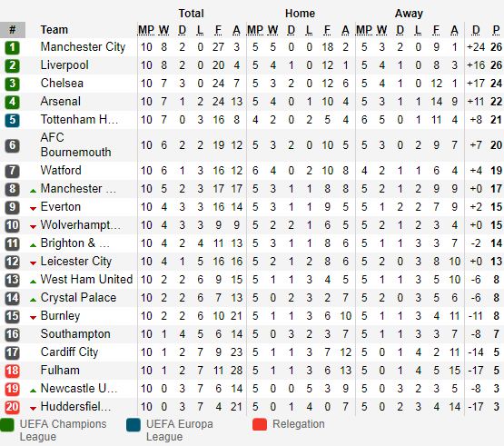Click the green position 1 badge
Screen dimensions: 504x446
pyautogui.click(x=12, y=47)
